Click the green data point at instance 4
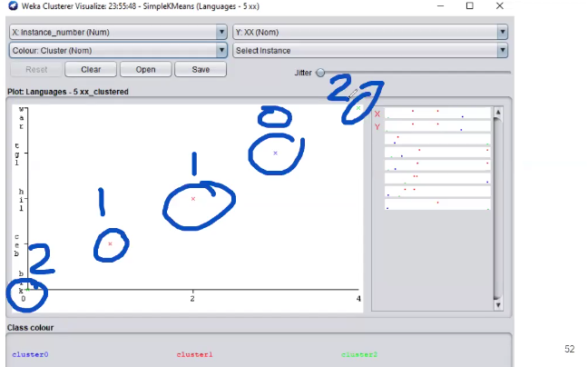The image size is (588, 367). (358, 108)
